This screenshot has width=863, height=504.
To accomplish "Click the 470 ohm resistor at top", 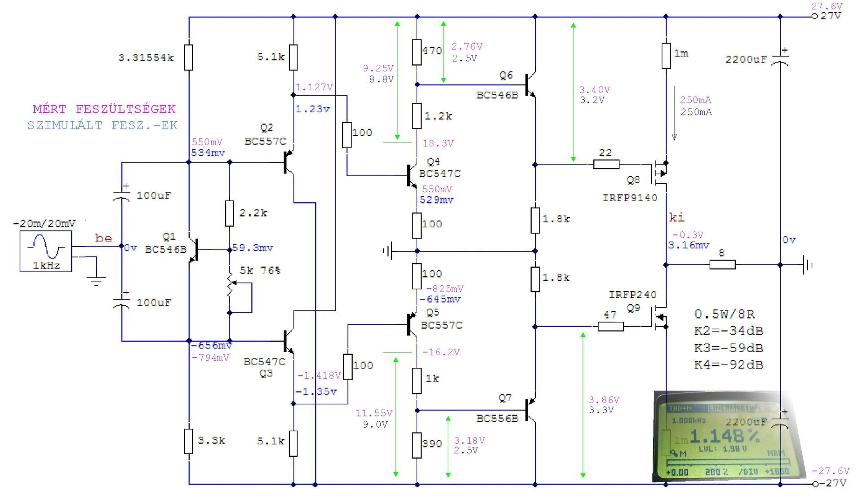I will click(x=417, y=52).
